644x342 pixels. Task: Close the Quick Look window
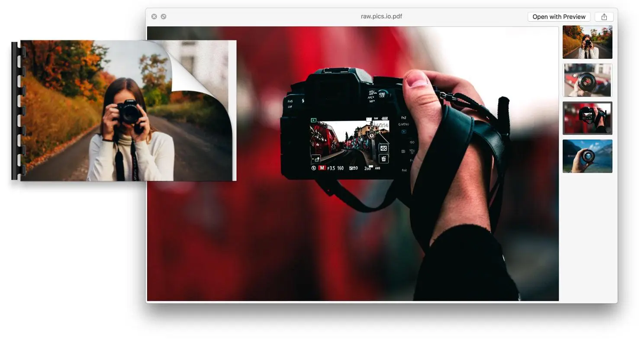pyautogui.click(x=154, y=16)
